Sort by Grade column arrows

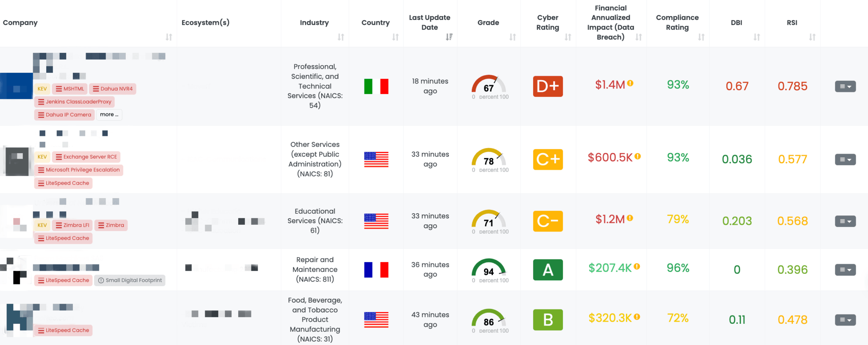pyautogui.click(x=512, y=37)
